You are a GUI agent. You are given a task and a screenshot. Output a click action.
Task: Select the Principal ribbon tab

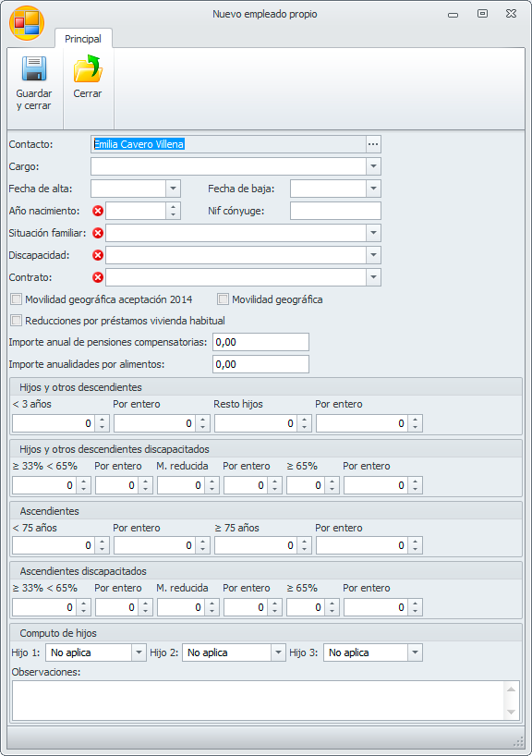[x=83, y=39]
